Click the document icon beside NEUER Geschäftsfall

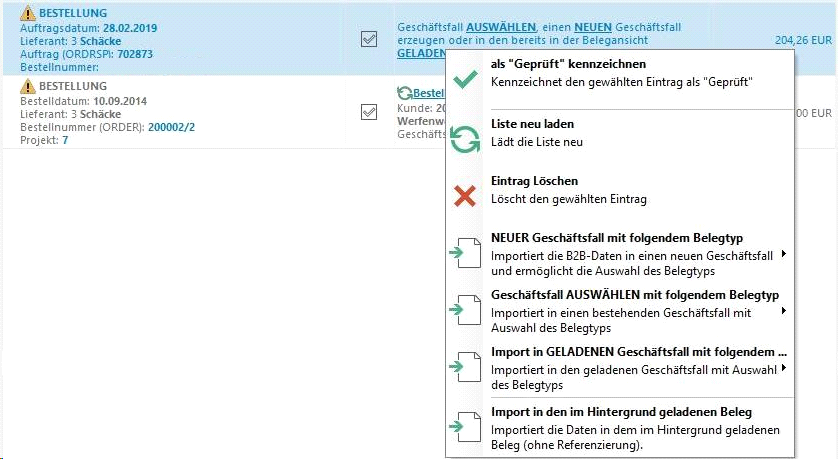(465, 253)
